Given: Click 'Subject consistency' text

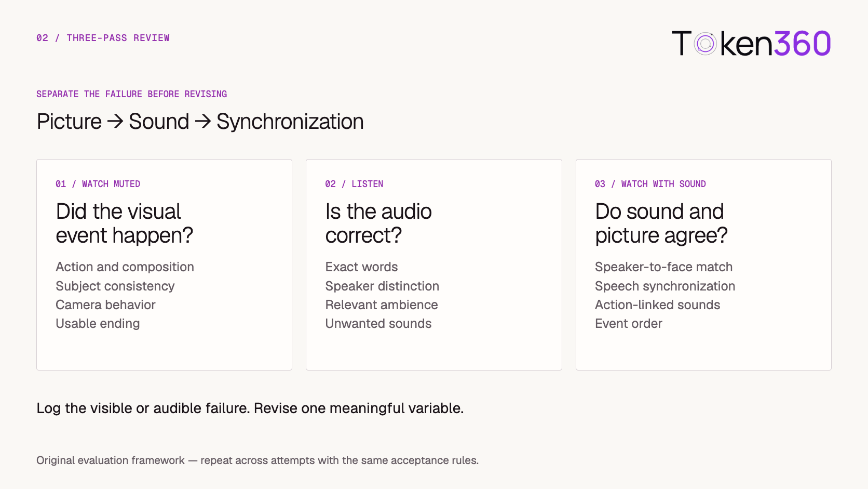Looking at the screenshot, I should [x=115, y=286].
